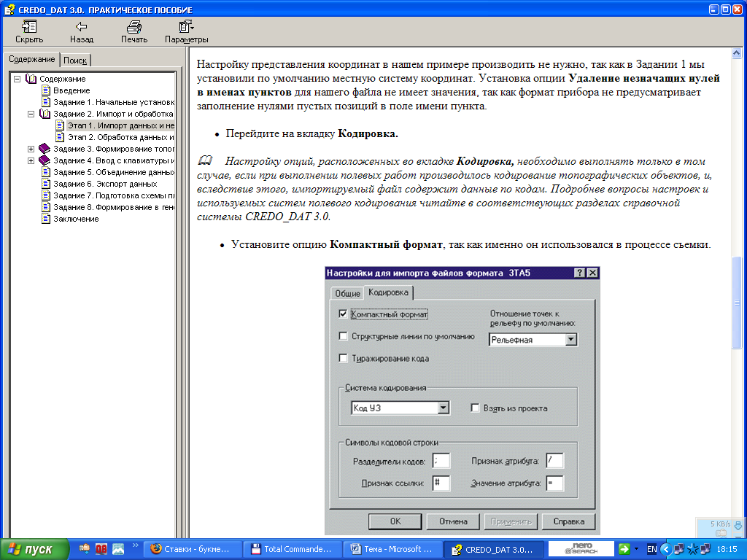Click the Скрыть (Hide) toolbar icon
The width and height of the screenshot is (747, 560).
pyautogui.click(x=29, y=27)
